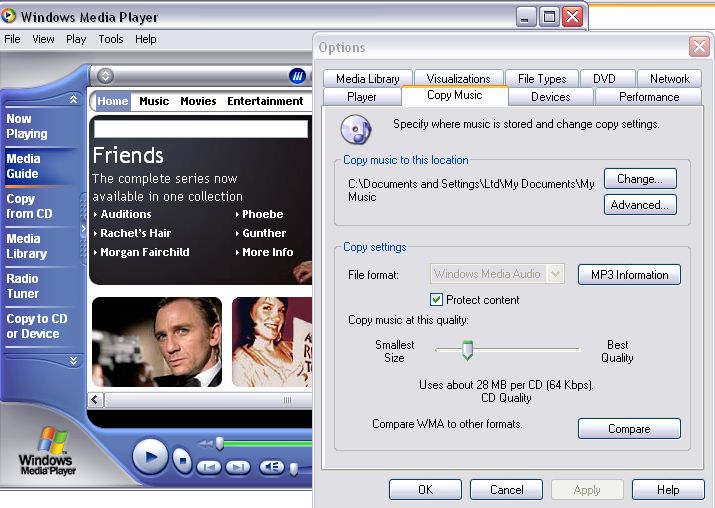Open the File format dropdown
Screen dimensions: 715x508
(x=555, y=274)
